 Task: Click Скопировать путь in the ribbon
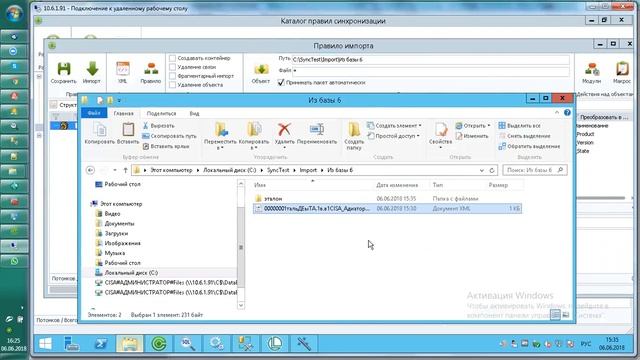click(x=169, y=136)
